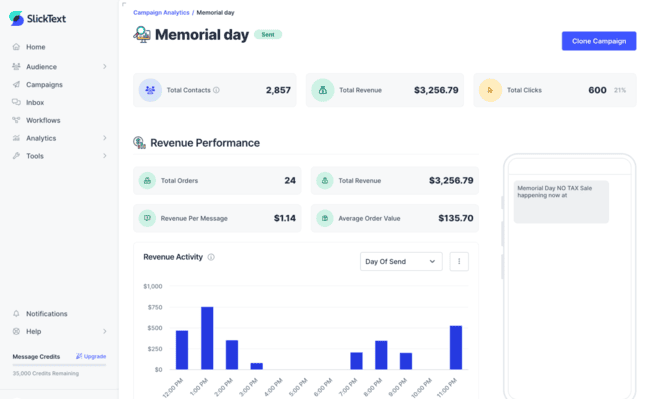Viewport: 650px width, 399px height.
Task: Click the Sent status badge
Action: point(268,34)
